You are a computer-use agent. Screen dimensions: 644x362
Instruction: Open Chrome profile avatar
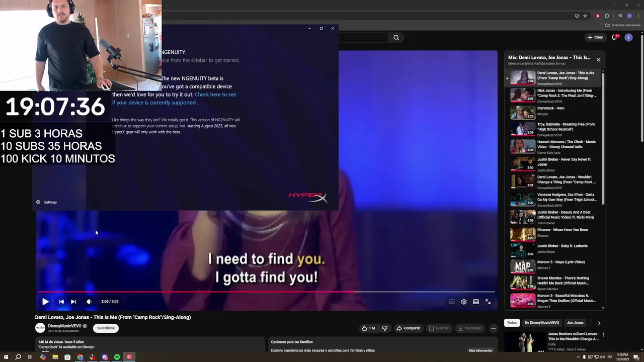pos(629,16)
